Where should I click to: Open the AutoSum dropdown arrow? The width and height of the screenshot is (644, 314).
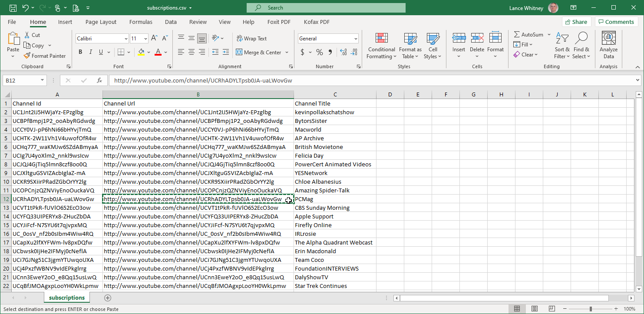click(549, 35)
